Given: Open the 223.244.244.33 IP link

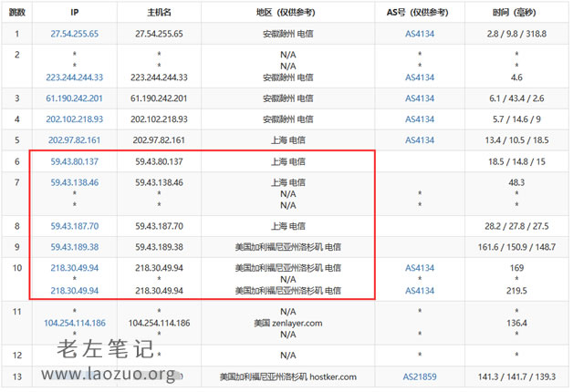Looking at the screenshot, I should point(75,77).
